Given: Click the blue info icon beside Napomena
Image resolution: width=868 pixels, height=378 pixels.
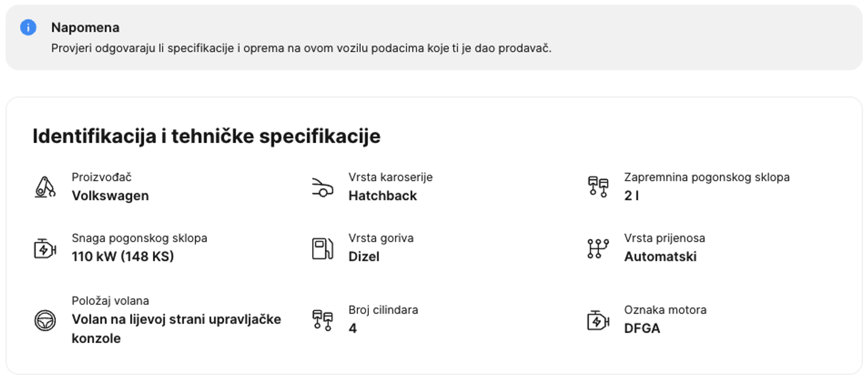Looking at the screenshot, I should [28, 28].
